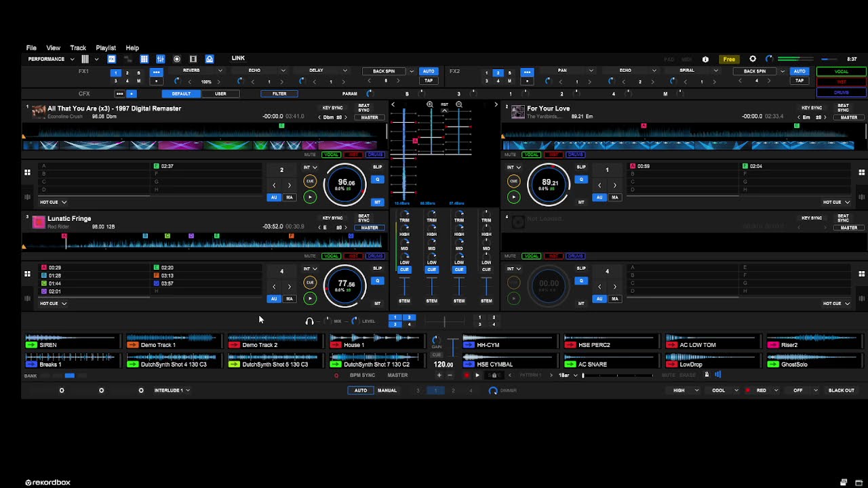Open deck 1 HOT CUE mode dropdown

coord(53,202)
